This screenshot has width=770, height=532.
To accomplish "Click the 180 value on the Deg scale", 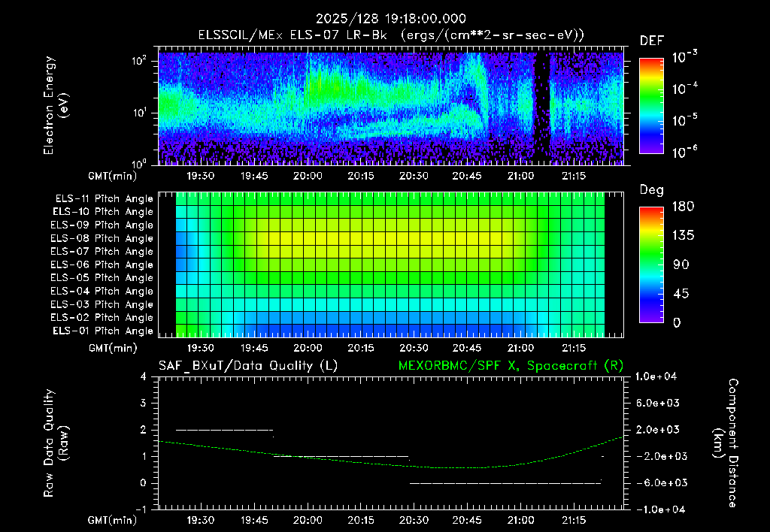I will pyautogui.click(x=683, y=206).
